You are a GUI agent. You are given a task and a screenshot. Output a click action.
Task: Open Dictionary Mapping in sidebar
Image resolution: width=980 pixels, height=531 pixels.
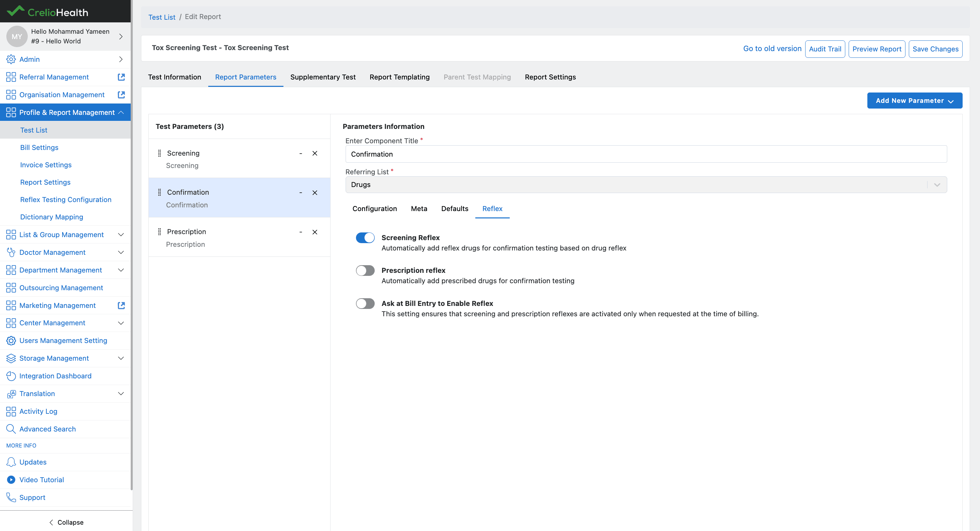pyautogui.click(x=52, y=217)
